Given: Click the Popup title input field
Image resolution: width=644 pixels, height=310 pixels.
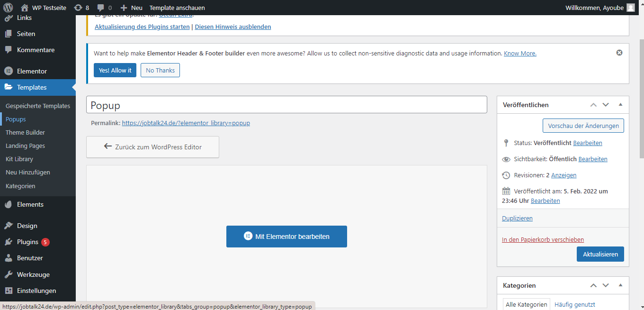Looking at the screenshot, I should [286, 105].
